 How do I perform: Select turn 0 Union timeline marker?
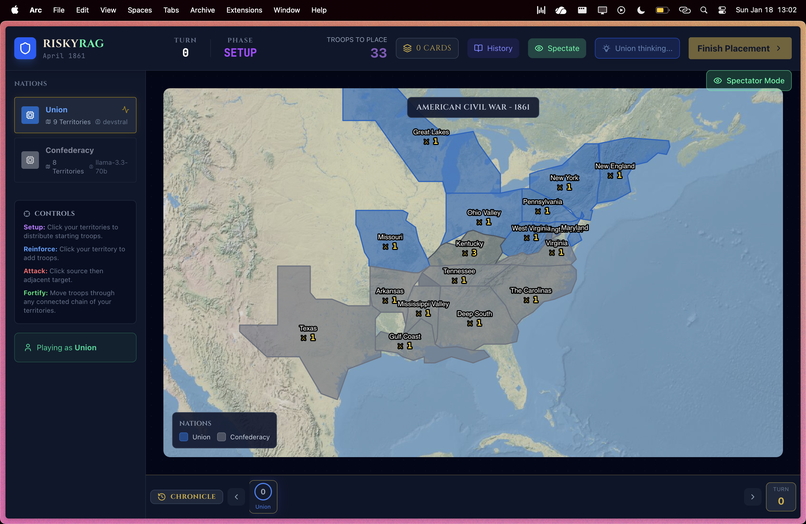[263, 496]
